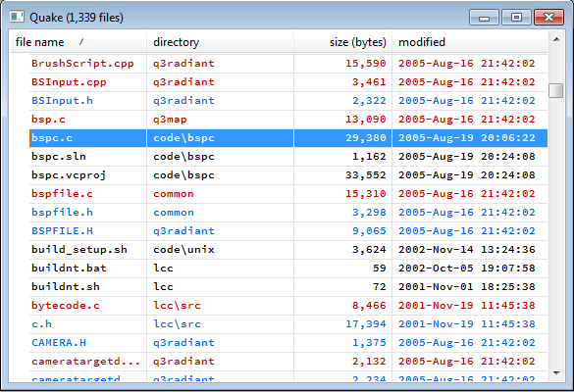Select file bspfile.h
The width and height of the screenshot is (574, 392).
pos(62,213)
